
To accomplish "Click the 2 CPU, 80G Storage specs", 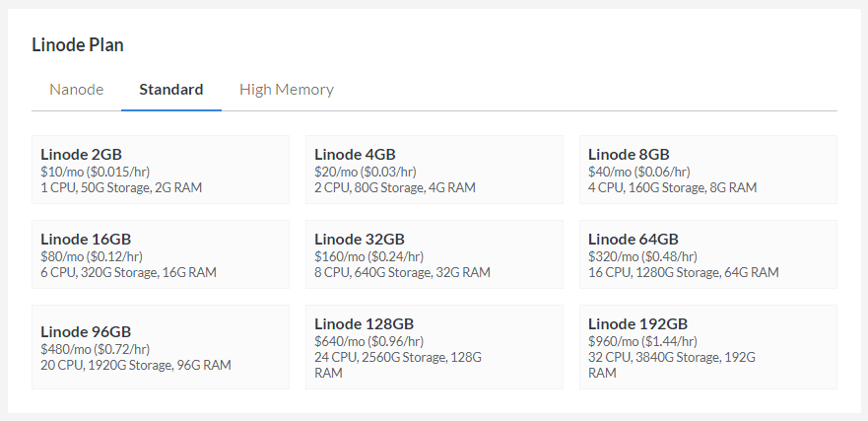I will tap(395, 187).
